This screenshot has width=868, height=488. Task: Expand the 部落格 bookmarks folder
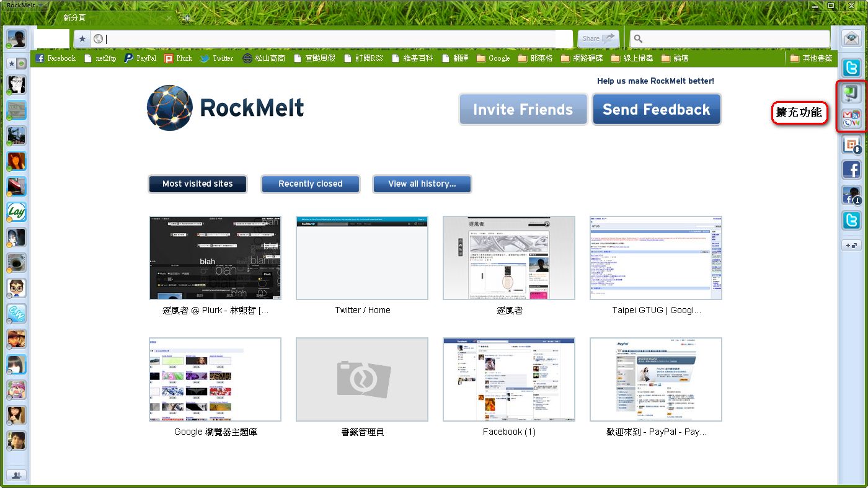535,58
